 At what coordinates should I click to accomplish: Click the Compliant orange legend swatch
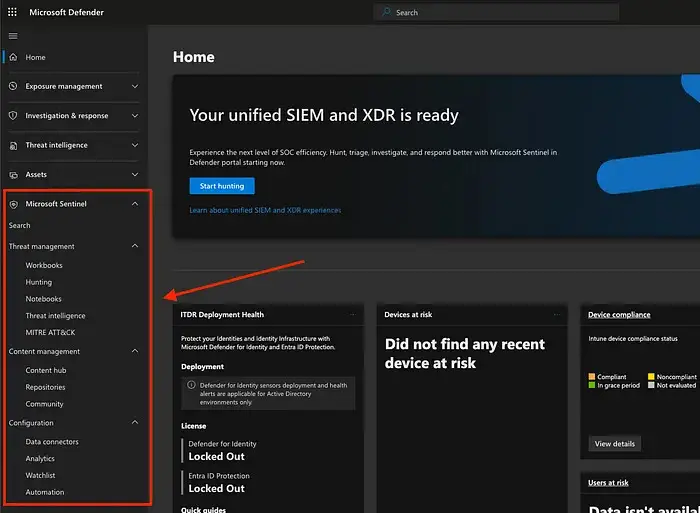(592, 376)
